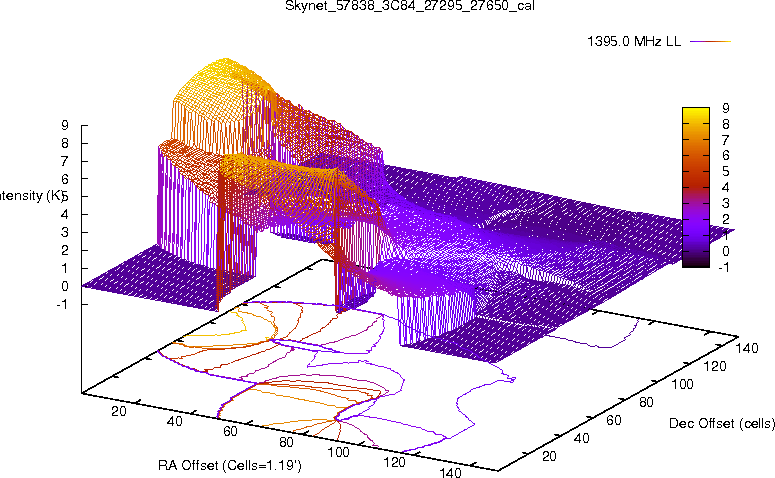This screenshot has width=775, height=478.
Task: Click the Dec axis tick label 80
Action: coord(646,402)
